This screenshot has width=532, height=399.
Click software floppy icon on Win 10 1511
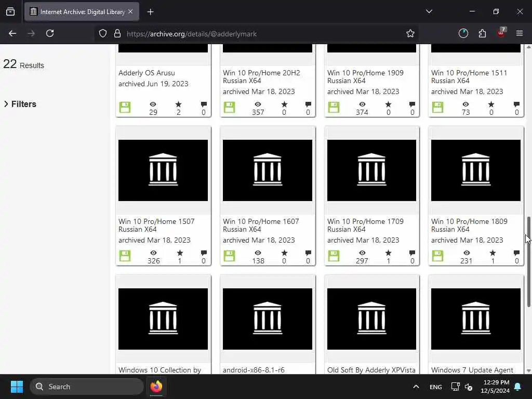[x=437, y=107]
